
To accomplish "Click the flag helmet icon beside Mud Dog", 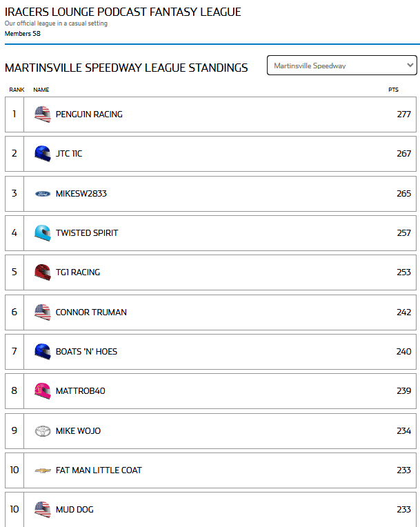I will click(43, 510).
